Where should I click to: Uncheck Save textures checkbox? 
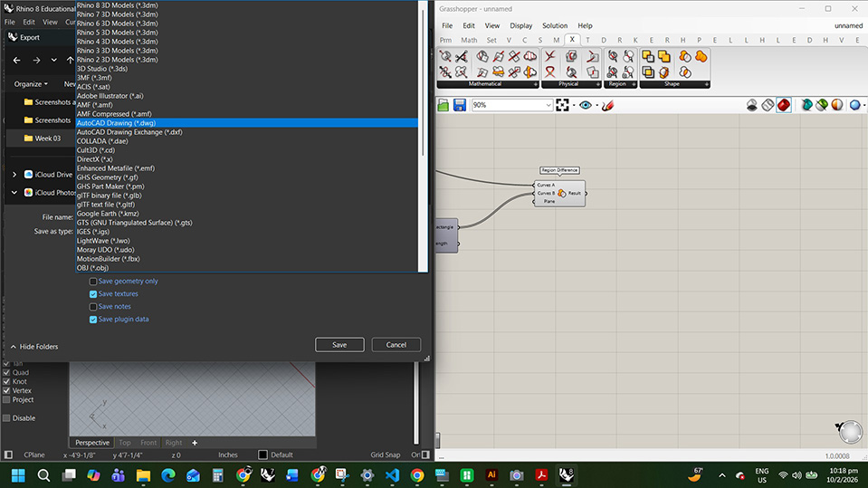point(93,294)
